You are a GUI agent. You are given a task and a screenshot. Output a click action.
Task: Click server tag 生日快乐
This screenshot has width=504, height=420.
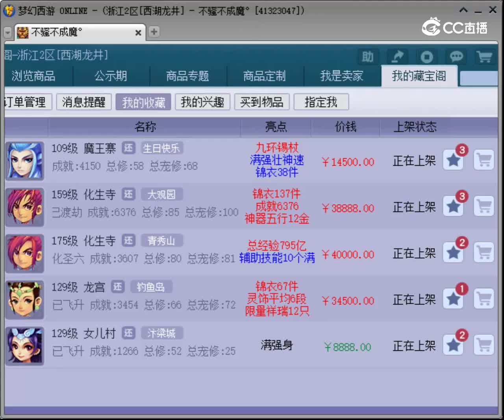click(x=161, y=148)
